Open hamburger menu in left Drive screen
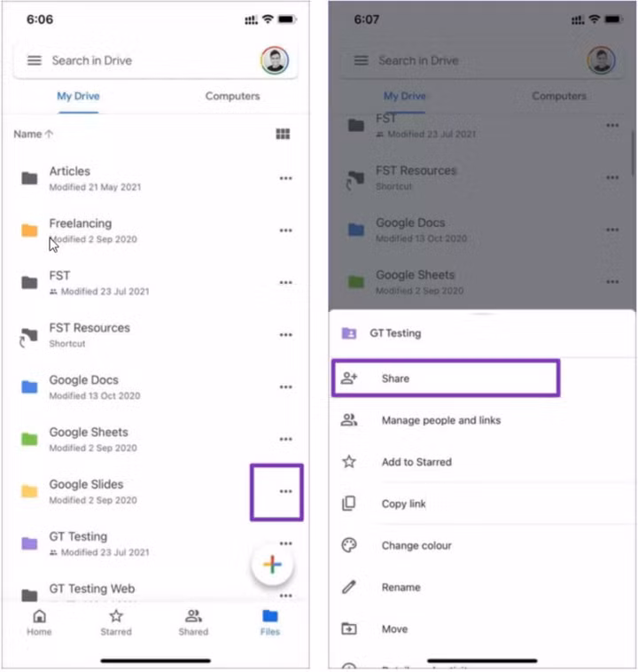 coord(35,60)
